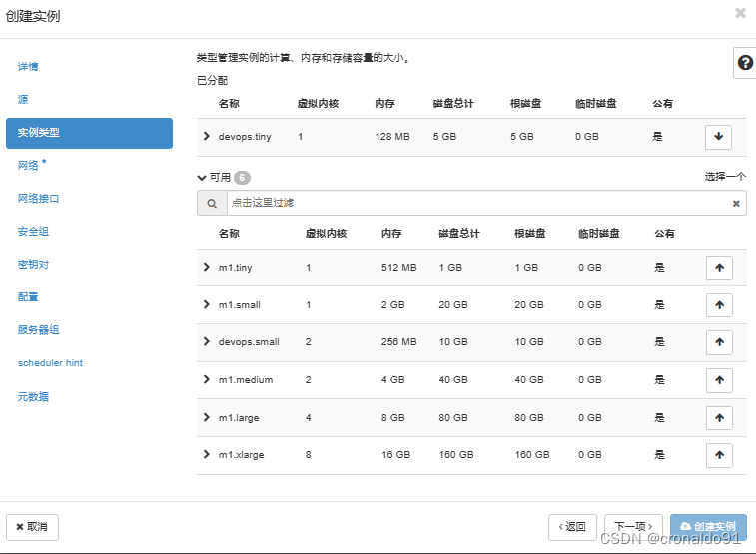Click the 磁盘总计 header in available table
Viewport: 756px width, 554px height.
459,234
